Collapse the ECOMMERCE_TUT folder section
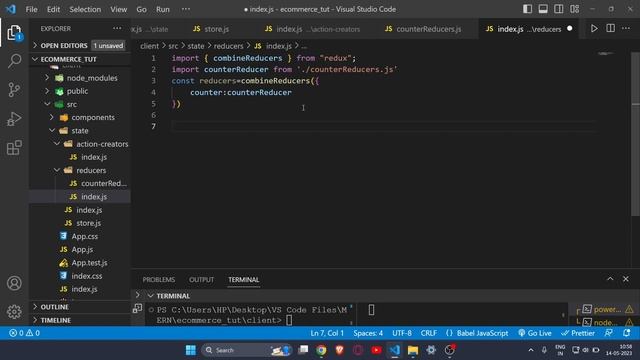This screenshot has height=360, width=640. [x=68, y=59]
